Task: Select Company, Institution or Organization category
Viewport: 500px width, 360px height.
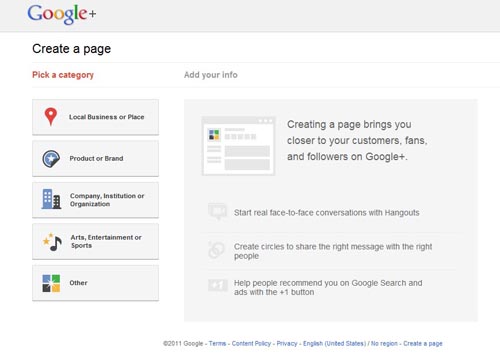Action: click(x=95, y=200)
